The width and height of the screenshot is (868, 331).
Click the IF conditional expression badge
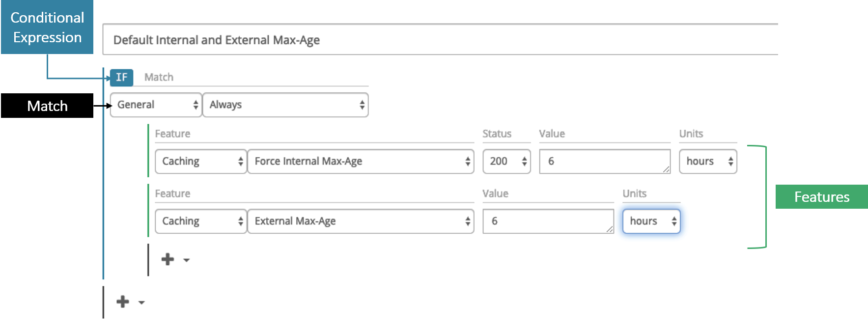pyautogui.click(x=121, y=78)
